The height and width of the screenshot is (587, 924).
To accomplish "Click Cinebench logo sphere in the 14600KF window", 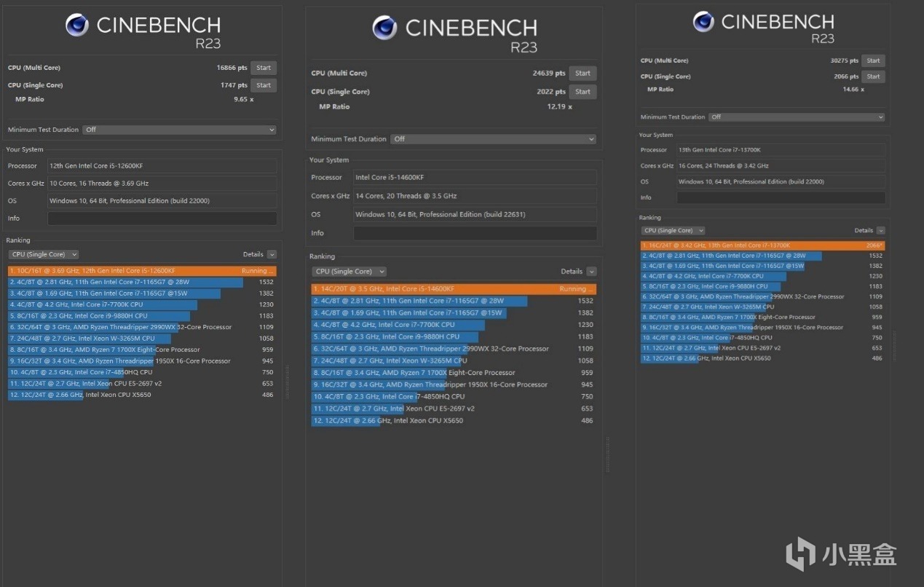I will pyautogui.click(x=384, y=28).
